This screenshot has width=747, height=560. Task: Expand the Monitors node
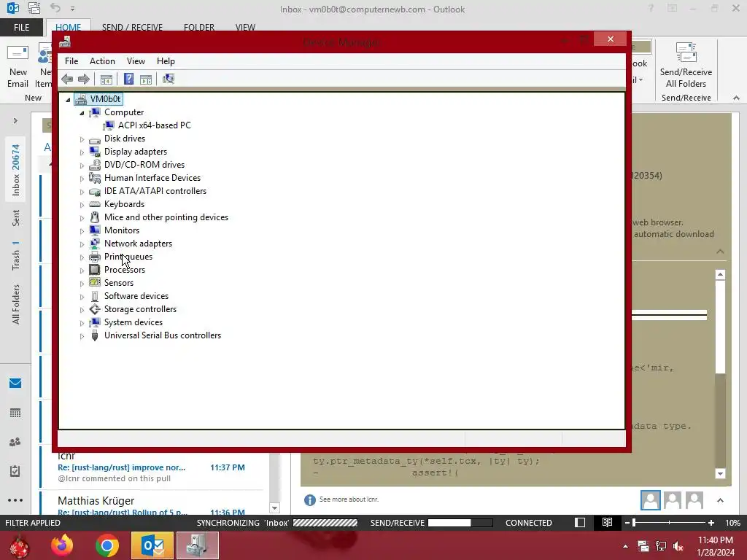82,231
